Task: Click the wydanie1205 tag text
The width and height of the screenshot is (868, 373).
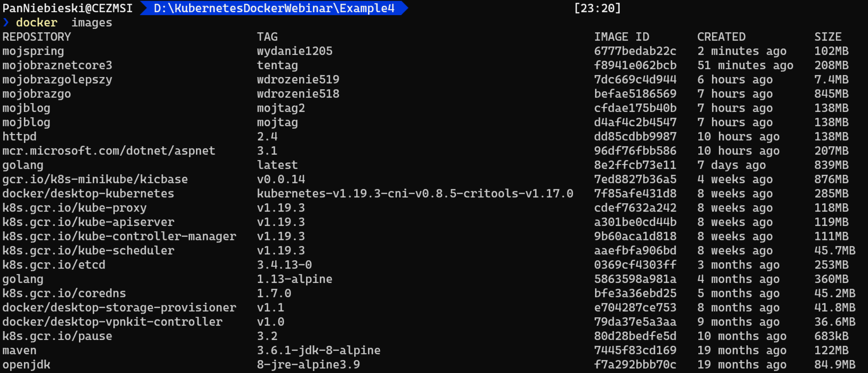Action: pyautogui.click(x=295, y=51)
